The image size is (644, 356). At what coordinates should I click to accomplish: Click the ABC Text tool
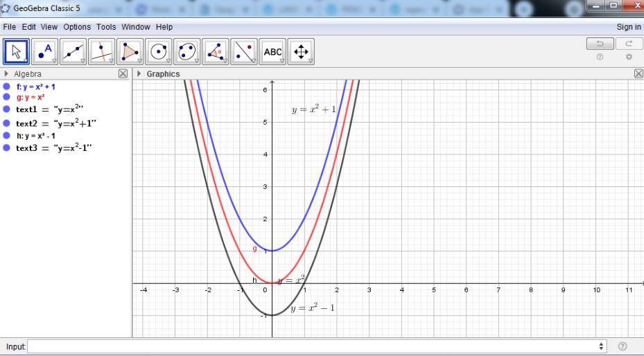(273, 51)
